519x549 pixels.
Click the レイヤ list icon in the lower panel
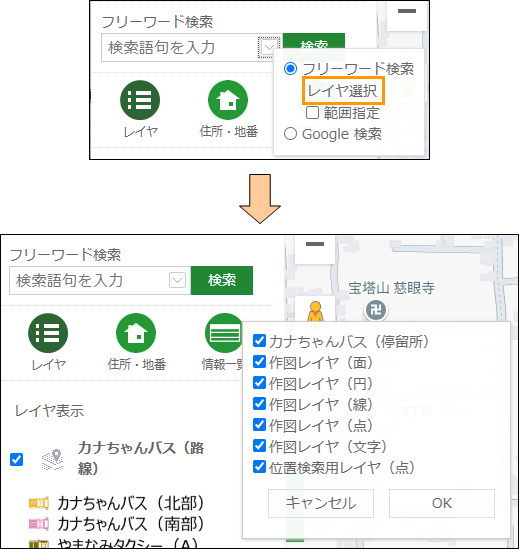tap(48, 333)
